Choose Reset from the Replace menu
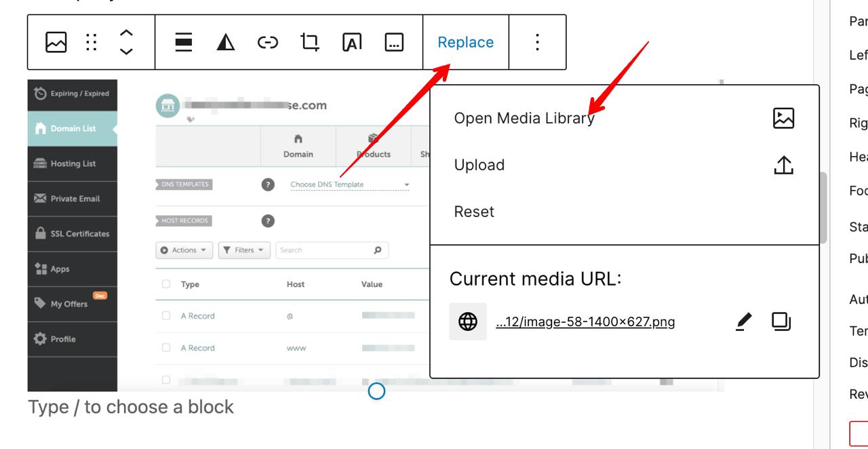868x449 pixels. [x=474, y=212]
